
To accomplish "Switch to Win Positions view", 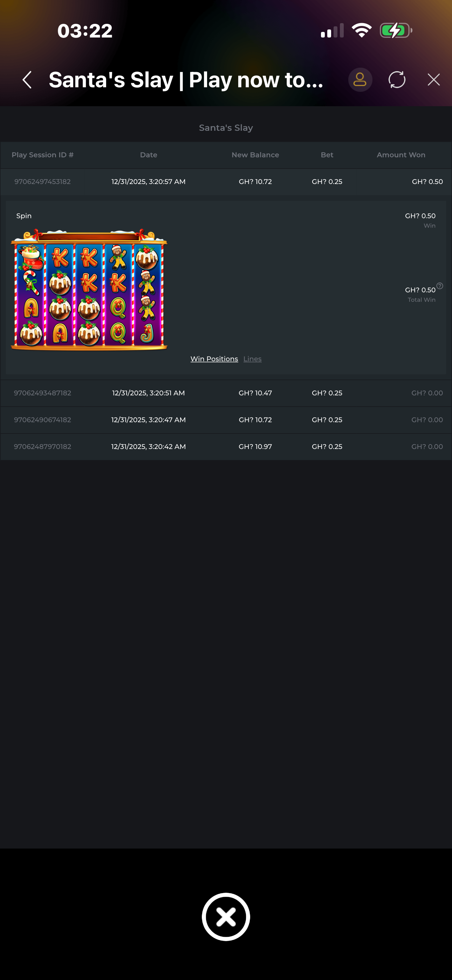I will [x=214, y=359].
